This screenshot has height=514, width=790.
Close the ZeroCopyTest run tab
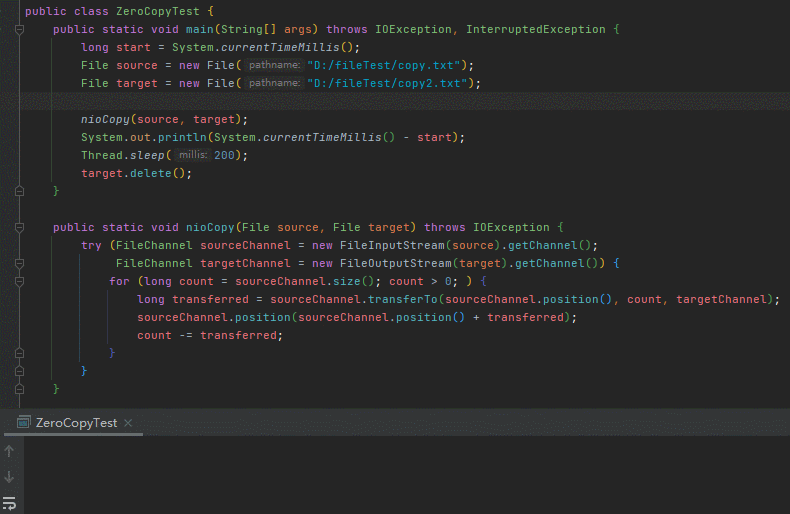[x=128, y=423]
